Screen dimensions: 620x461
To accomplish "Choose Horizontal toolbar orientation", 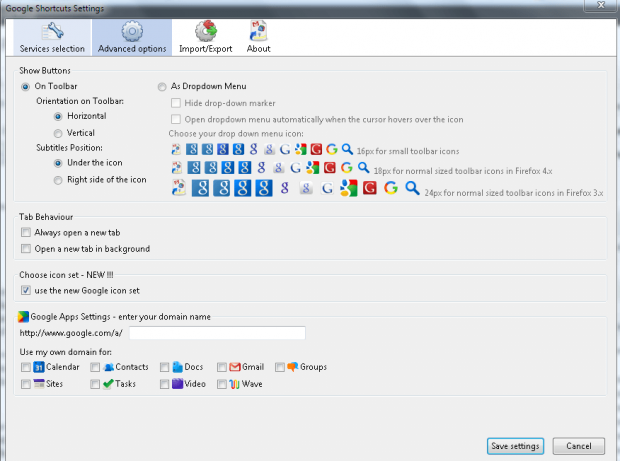I will tap(58, 116).
